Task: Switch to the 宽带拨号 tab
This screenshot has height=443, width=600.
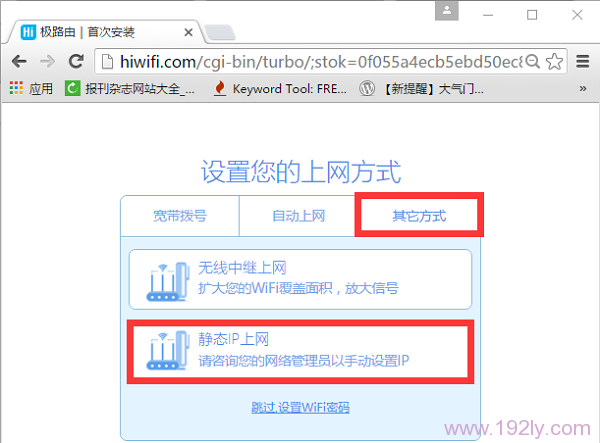Action: (180, 215)
